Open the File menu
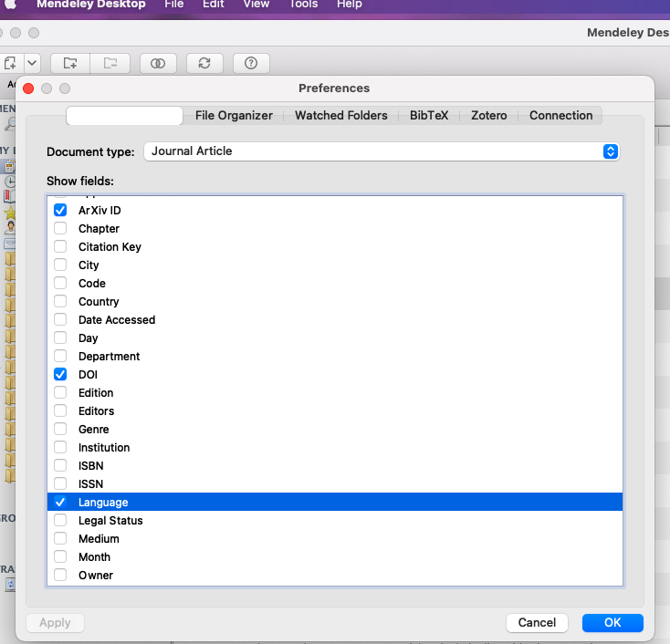The image size is (670, 644). click(174, 5)
